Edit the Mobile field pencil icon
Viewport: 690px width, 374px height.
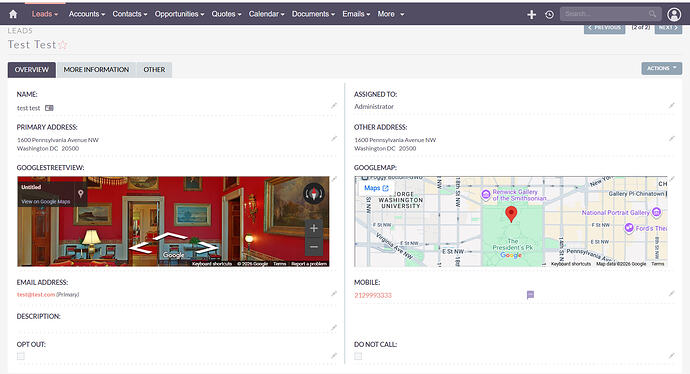(672, 293)
